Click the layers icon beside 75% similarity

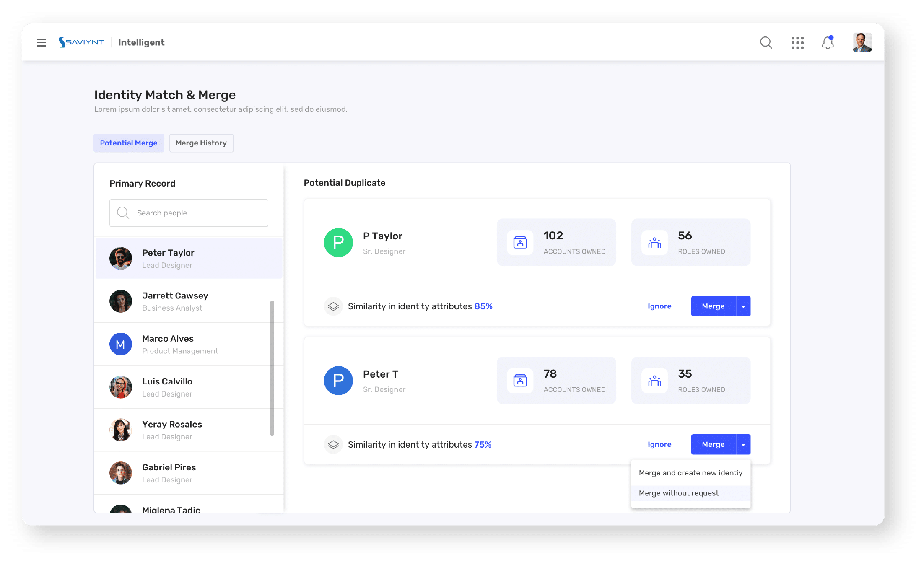333,444
